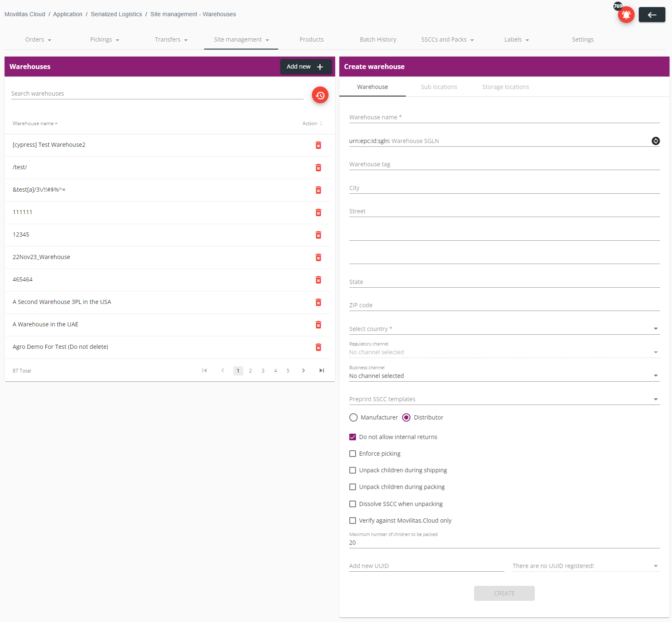This screenshot has width=672, height=622.
Task: Focus the Search warehouses field
Action: pyautogui.click(x=157, y=94)
